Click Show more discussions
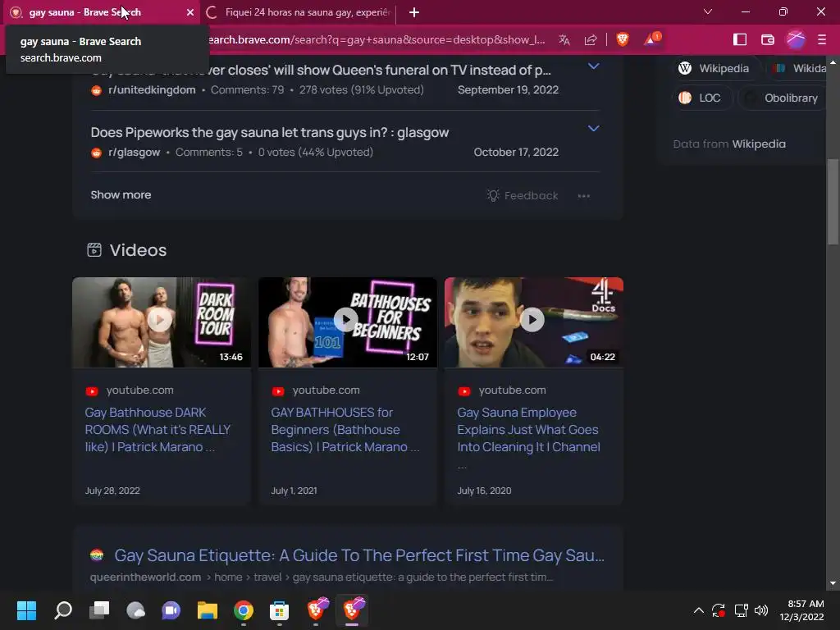 (x=121, y=195)
